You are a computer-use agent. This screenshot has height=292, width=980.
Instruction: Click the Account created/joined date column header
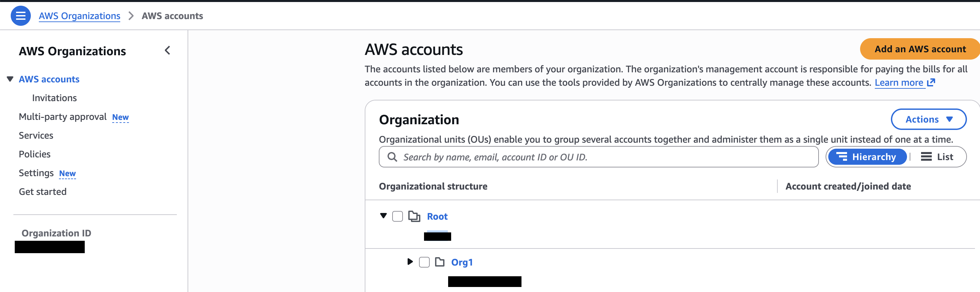pyautogui.click(x=848, y=186)
